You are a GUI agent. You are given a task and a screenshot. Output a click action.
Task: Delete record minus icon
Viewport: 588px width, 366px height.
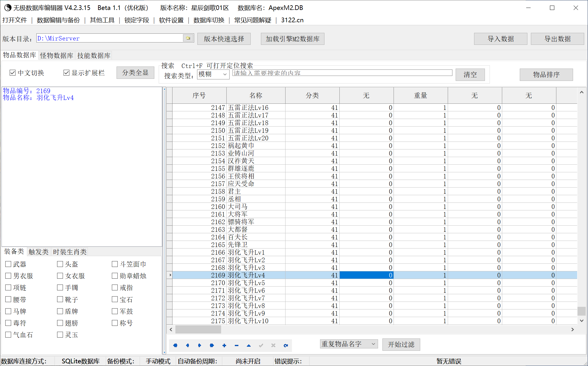237,345
